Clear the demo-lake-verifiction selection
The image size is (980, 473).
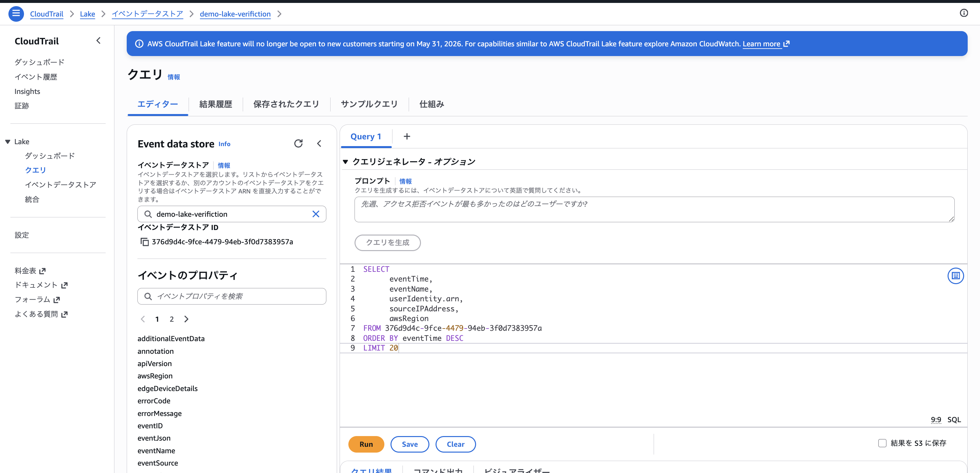(316, 214)
